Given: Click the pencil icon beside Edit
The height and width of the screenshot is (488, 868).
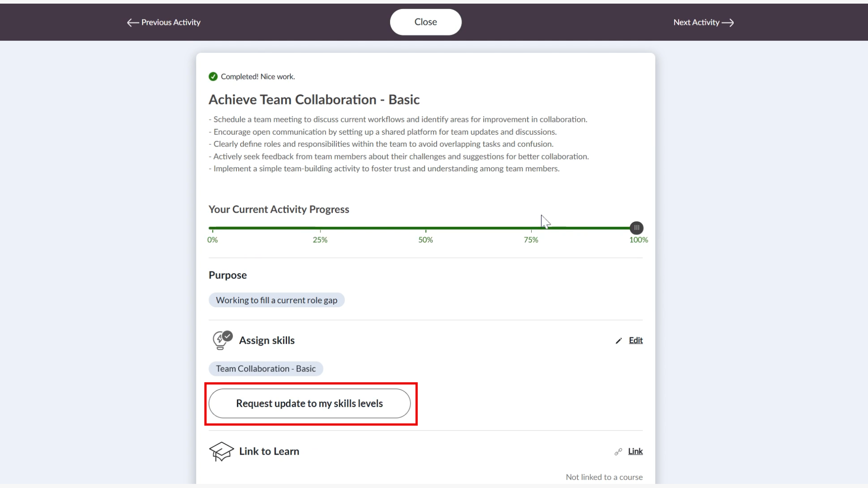Looking at the screenshot, I should pos(618,341).
